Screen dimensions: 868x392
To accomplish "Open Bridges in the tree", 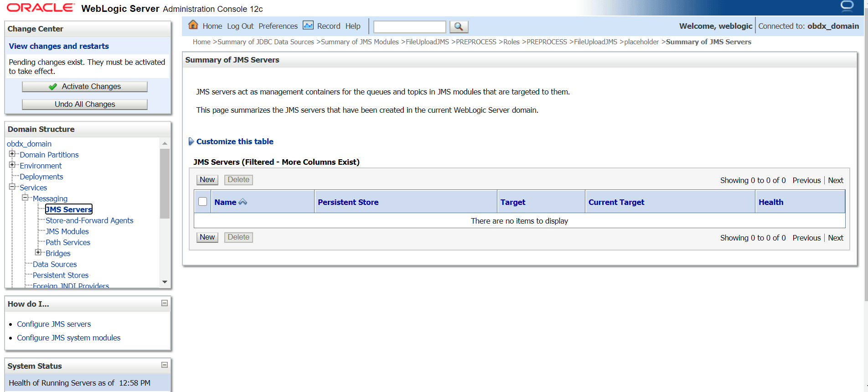I will [58, 253].
